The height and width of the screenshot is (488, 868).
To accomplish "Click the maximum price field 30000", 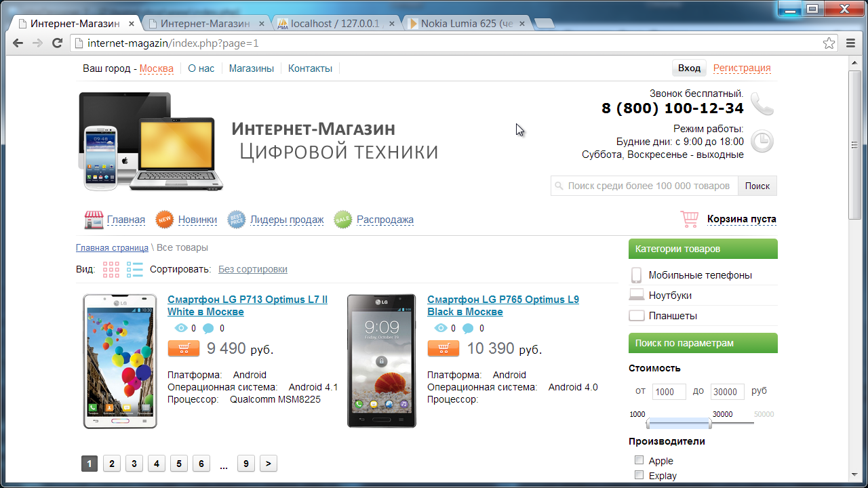I will pos(728,392).
